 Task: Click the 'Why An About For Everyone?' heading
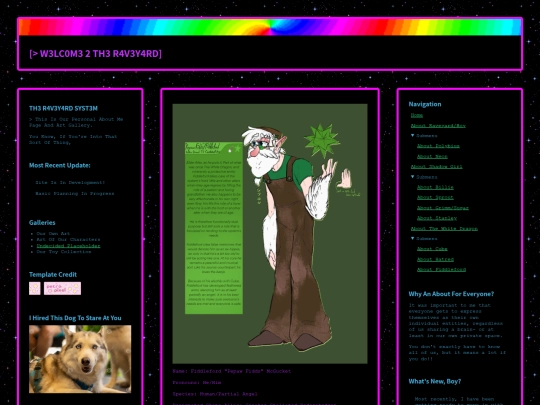[x=451, y=294]
